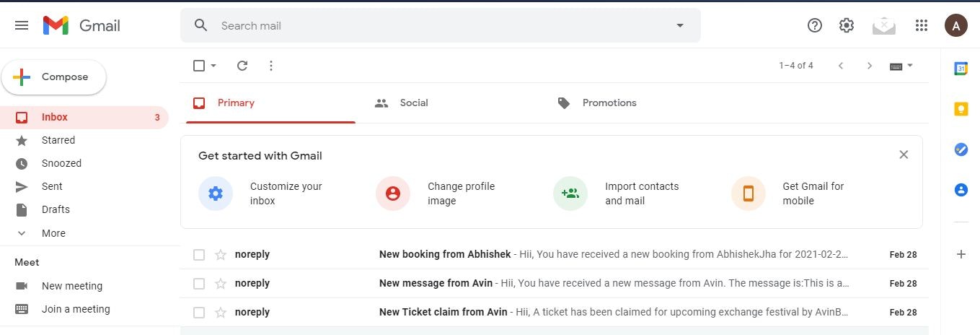Check the New message from Avin email
This screenshot has width=980, height=335.
[199, 283]
